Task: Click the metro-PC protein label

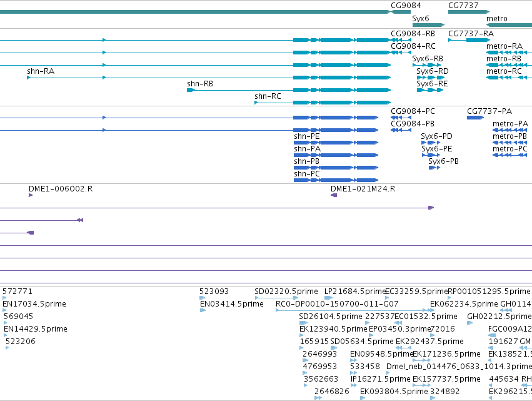Action: tap(510, 149)
